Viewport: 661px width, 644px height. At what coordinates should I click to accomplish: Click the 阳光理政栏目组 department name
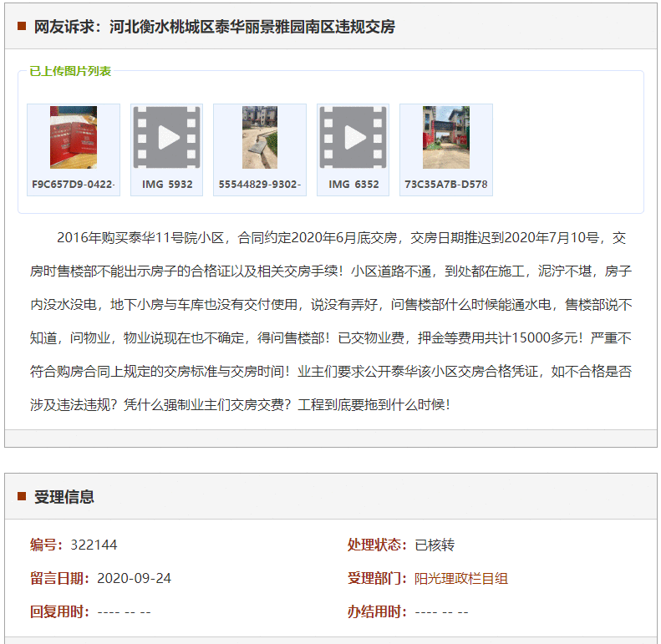461,578
